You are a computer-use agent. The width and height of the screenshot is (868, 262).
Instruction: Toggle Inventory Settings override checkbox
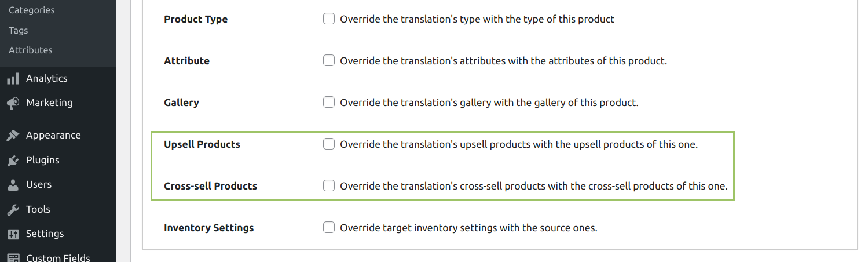(x=329, y=227)
